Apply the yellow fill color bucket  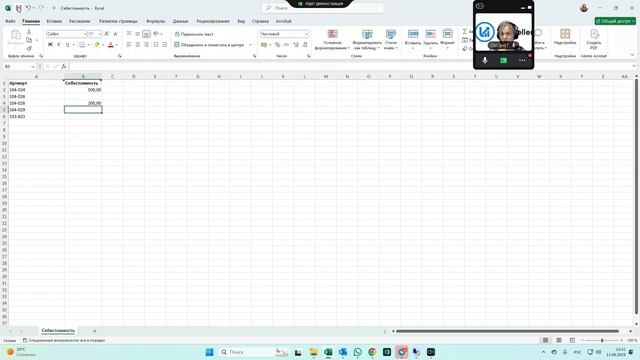(x=97, y=45)
